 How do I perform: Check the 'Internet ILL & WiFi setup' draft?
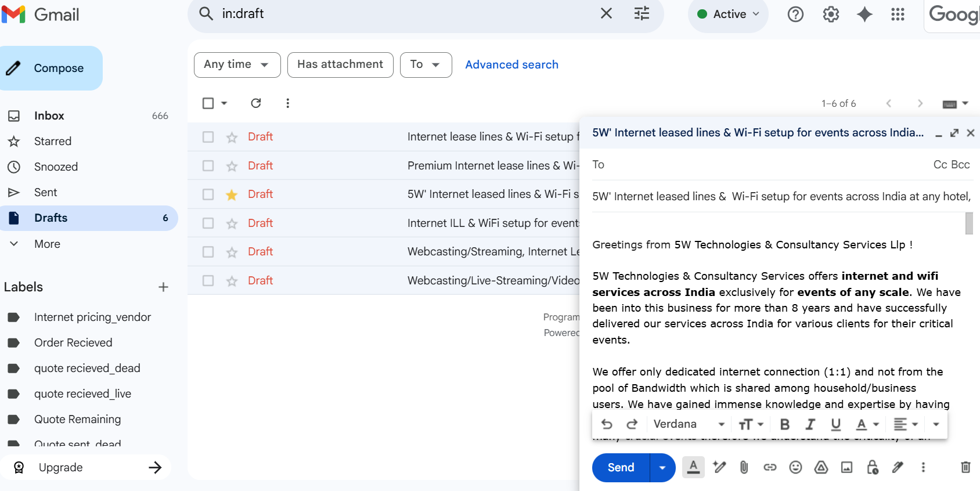pos(208,223)
